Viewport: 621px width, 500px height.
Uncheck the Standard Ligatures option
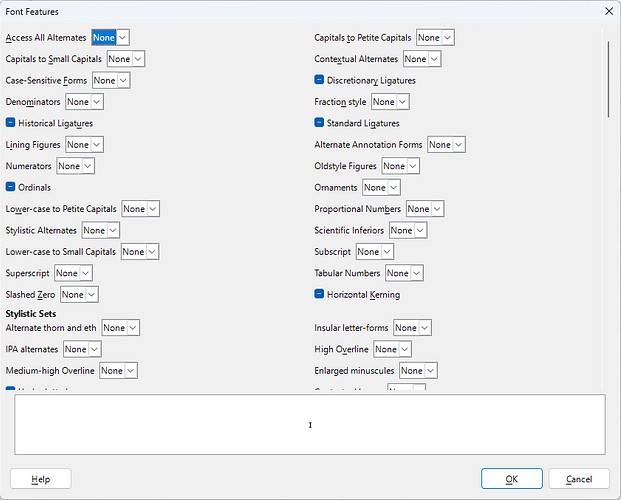pos(320,123)
